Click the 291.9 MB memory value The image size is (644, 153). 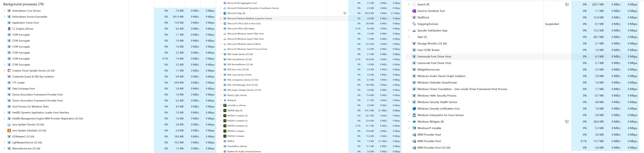coord(178,16)
